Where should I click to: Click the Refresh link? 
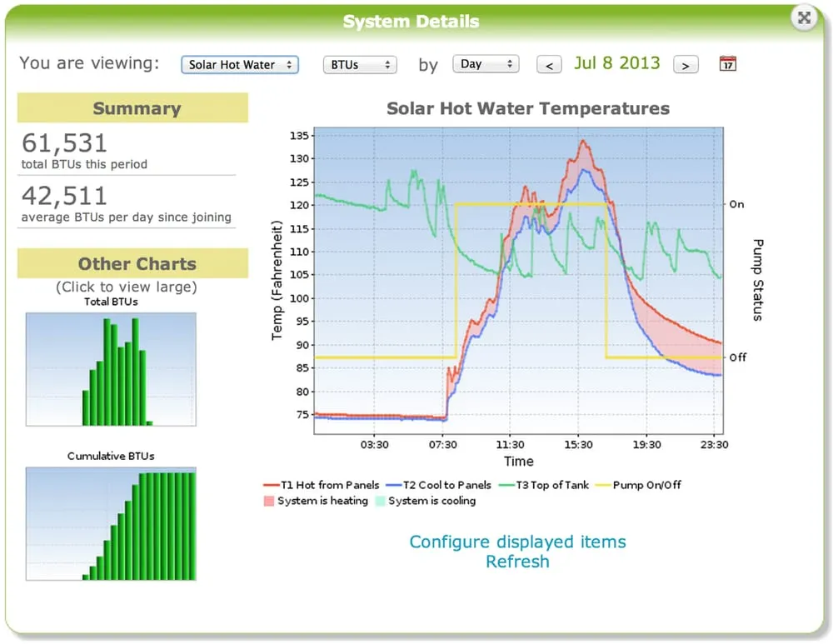517,562
